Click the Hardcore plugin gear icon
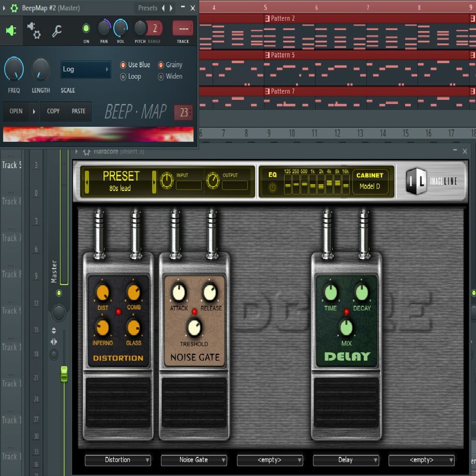The width and height of the screenshot is (476, 476). [87, 152]
